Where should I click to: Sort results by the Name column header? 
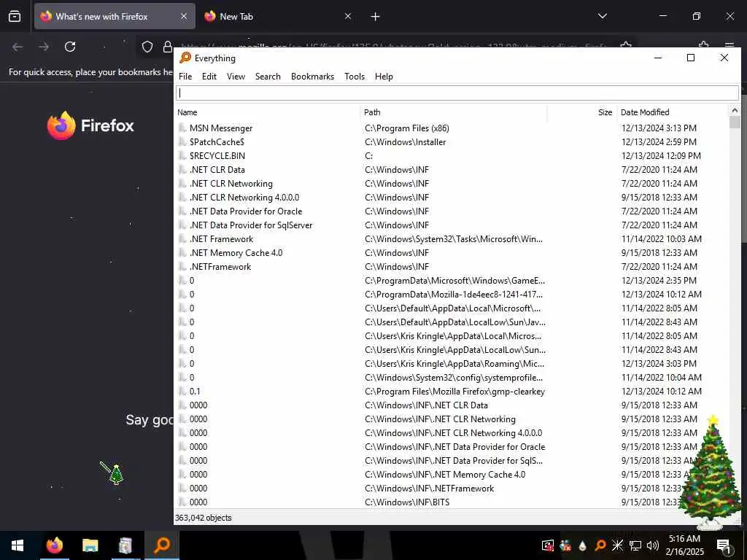(268, 112)
